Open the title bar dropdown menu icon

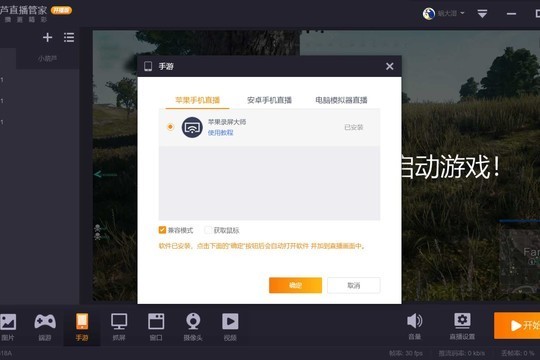[482, 14]
